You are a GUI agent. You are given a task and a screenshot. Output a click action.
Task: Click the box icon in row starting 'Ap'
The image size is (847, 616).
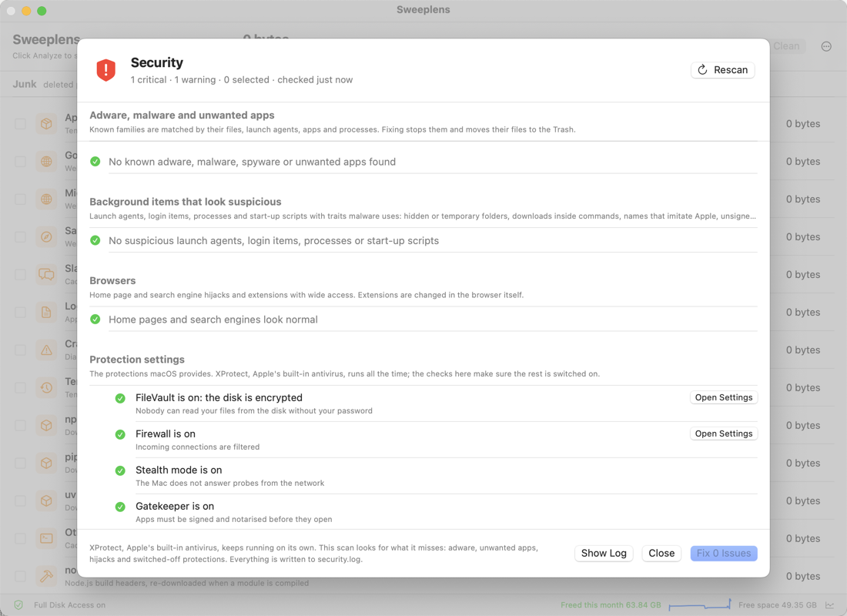pos(46,124)
